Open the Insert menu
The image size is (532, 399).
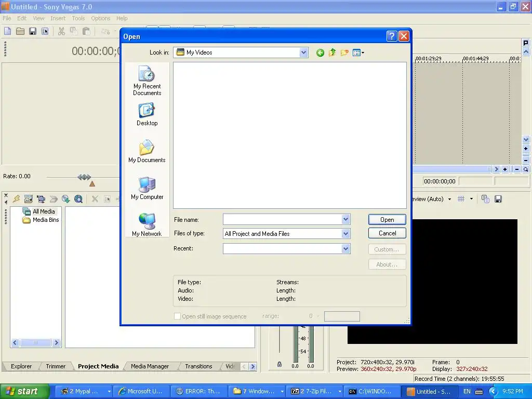[x=58, y=18]
